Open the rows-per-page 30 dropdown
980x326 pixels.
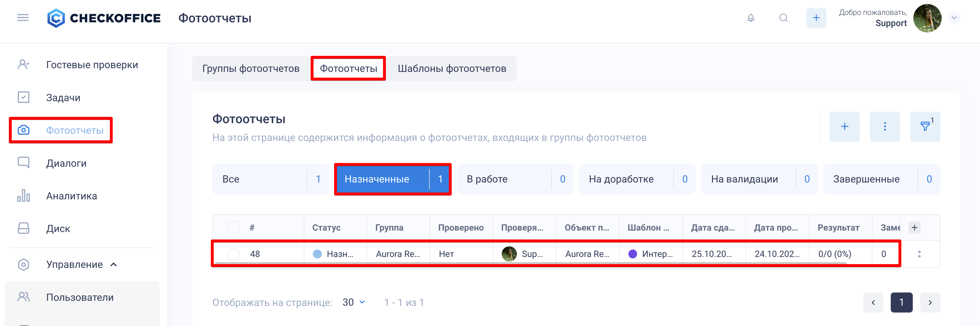(354, 302)
